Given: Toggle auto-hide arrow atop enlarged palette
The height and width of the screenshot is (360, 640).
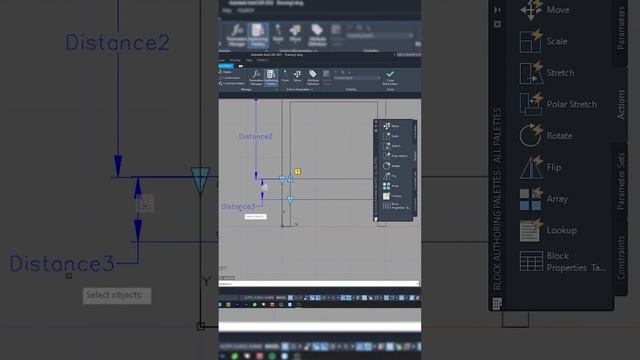Looking at the screenshot, I should 497,10.
